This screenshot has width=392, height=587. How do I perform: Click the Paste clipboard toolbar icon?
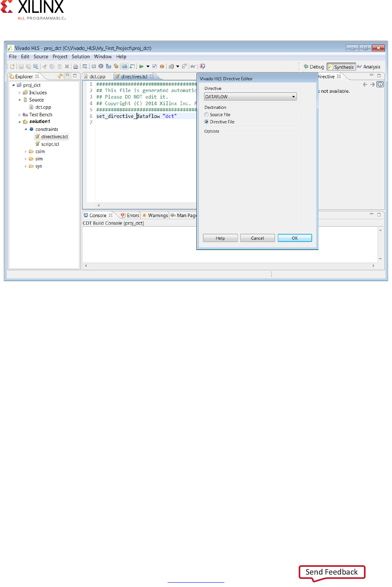pyautogui.click(x=59, y=66)
